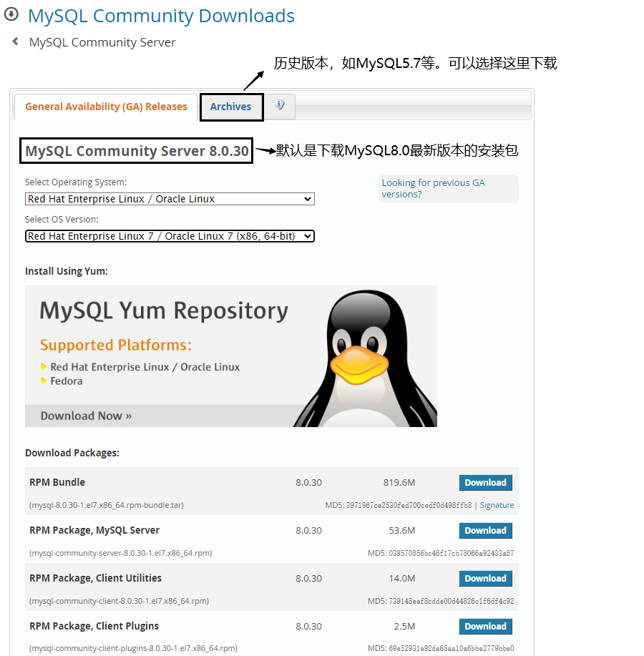Download RPM Package, Client Utilities
The image size is (644, 656).
(485, 578)
